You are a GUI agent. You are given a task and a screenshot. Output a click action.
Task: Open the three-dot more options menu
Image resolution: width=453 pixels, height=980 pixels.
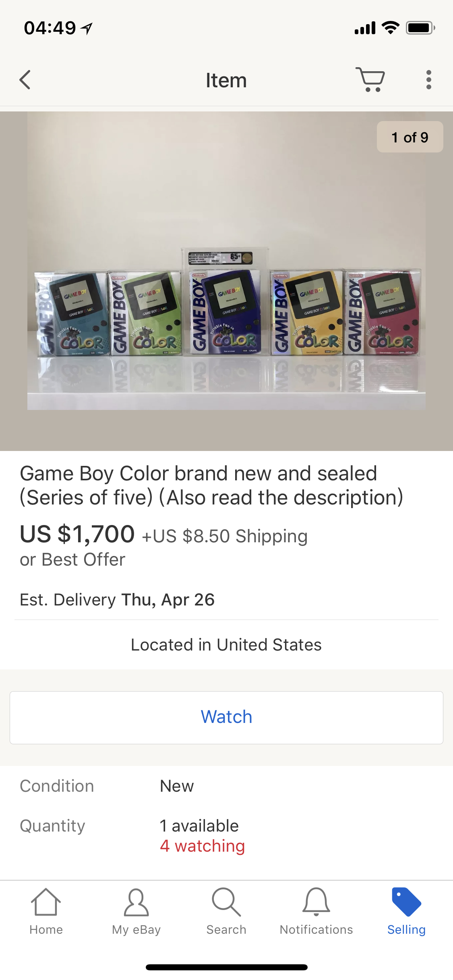point(429,80)
